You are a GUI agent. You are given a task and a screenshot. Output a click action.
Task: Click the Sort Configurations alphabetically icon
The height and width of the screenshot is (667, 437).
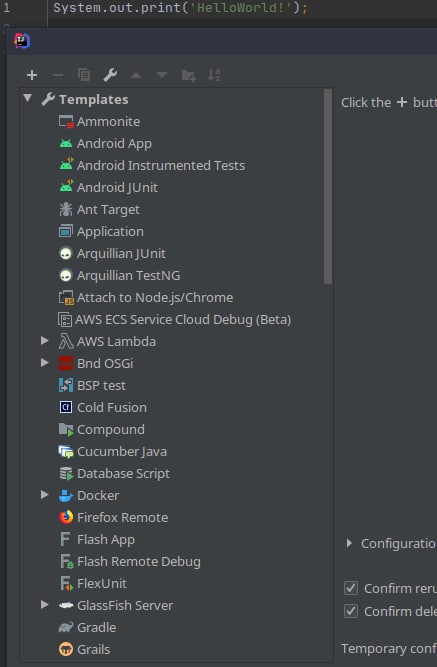point(214,75)
